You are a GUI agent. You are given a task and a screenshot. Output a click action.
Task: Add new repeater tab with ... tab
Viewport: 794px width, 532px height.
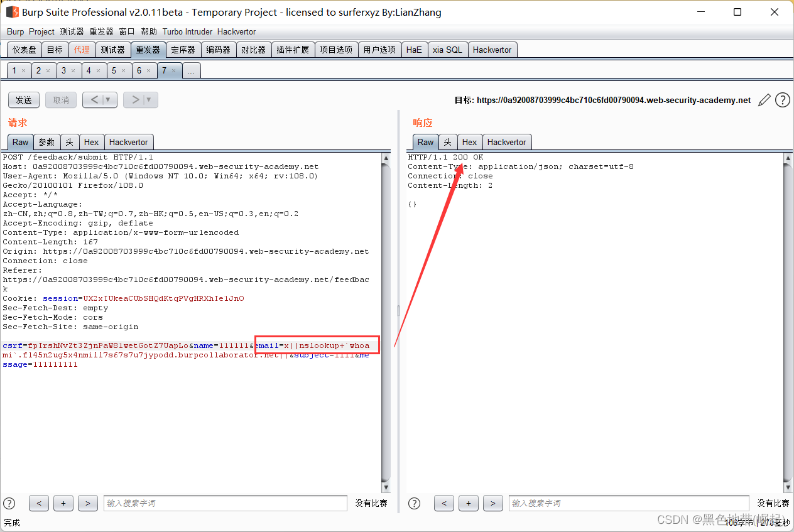coord(191,70)
